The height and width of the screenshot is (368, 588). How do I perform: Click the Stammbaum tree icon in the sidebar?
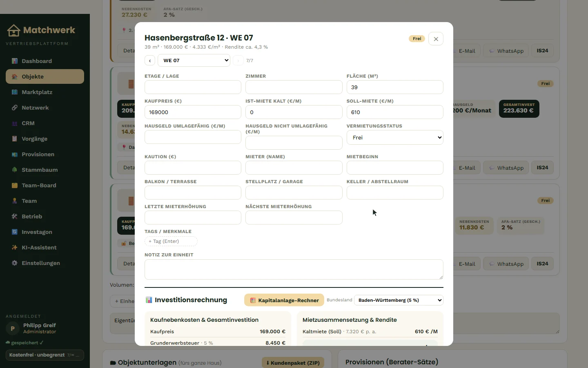[x=15, y=170]
